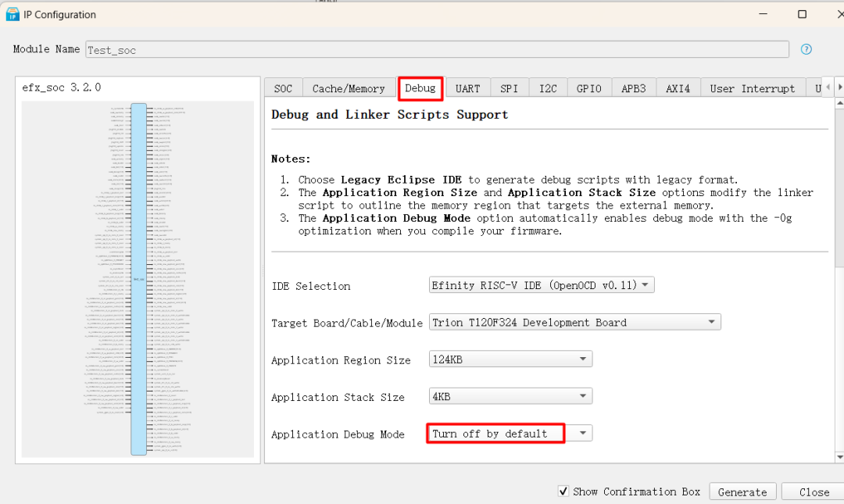Click the efx_soc block diagram preview

click(x=138, y=279)
